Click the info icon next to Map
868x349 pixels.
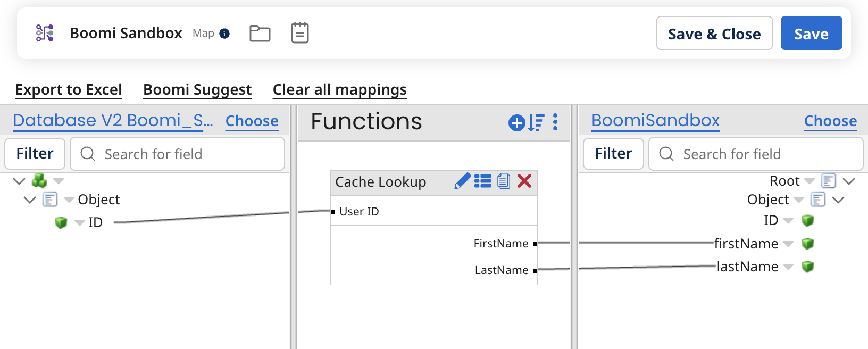224,34
